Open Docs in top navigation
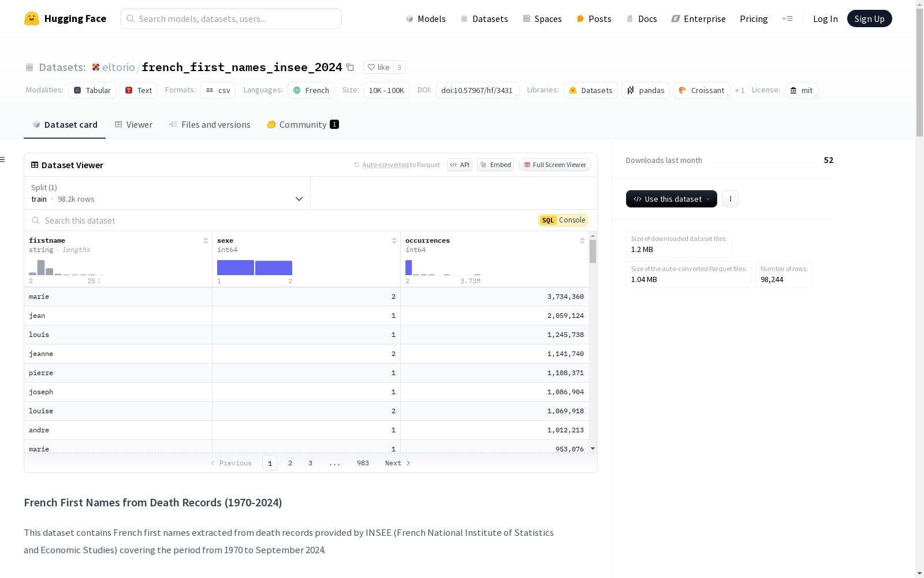The height and width of the screenshot is (578, 924). [x=642, y=18]
